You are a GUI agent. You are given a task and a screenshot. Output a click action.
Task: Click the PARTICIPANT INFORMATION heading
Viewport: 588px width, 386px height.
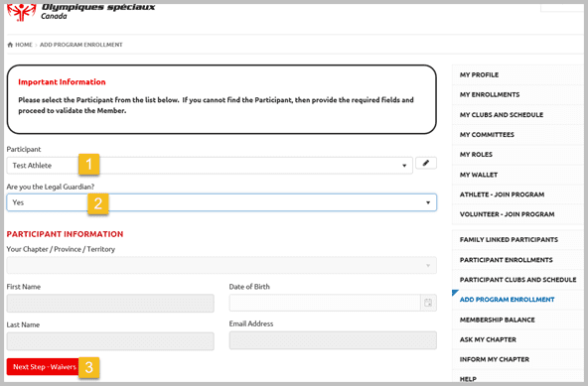point(65,234)
